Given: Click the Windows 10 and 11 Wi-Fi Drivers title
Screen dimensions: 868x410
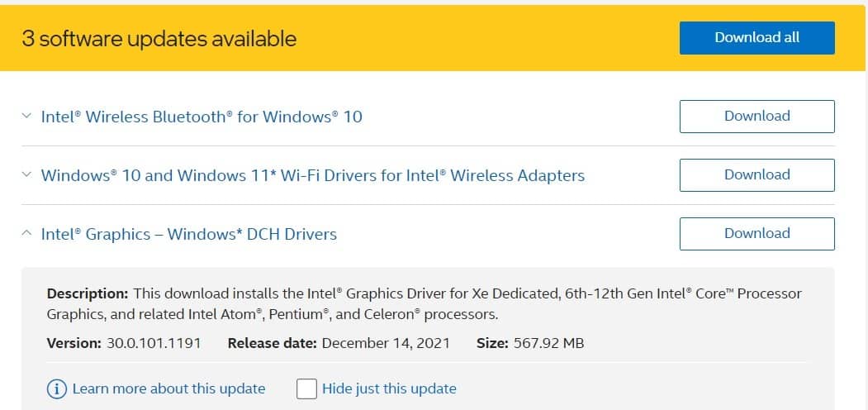Looking at the screenshot, I should 312,175.
